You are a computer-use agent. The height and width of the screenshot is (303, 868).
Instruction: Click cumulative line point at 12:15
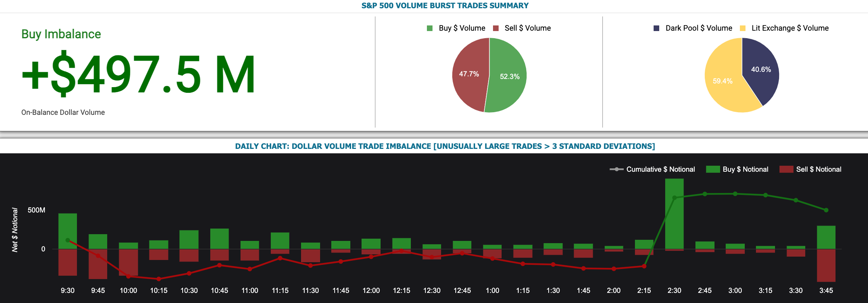point(402,251)
